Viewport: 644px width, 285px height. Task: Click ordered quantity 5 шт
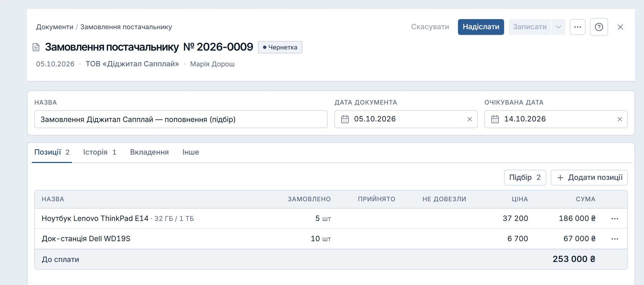point(323,219)
